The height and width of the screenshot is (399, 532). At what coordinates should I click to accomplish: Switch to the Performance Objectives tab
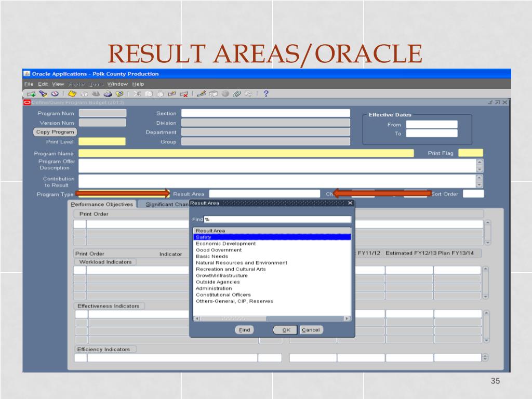coord(102,204)
